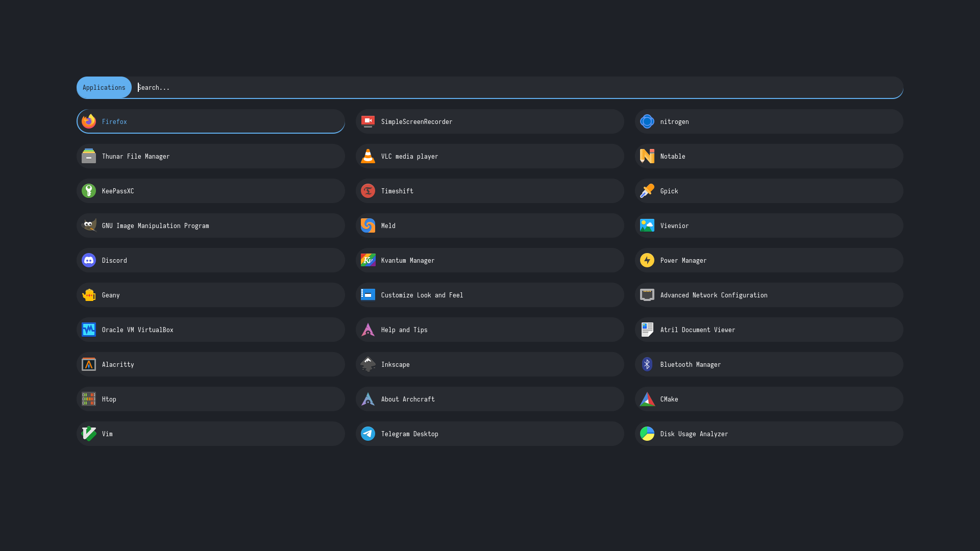Click the KeePassXC key icon
The width and height of the screenshot is (980, 551).
[x=89, y=191]
